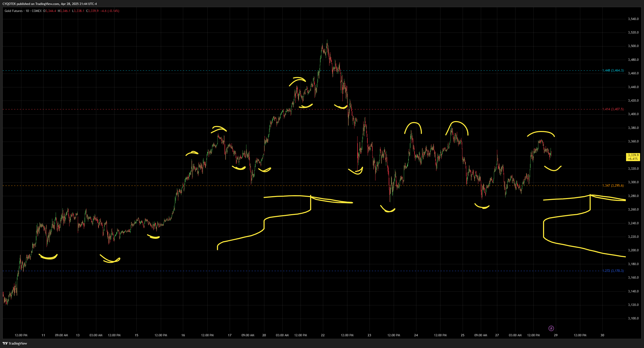Screen dimensions: 644x348
Task: Click the close value C3,339.9
Action: coord(92,11)
